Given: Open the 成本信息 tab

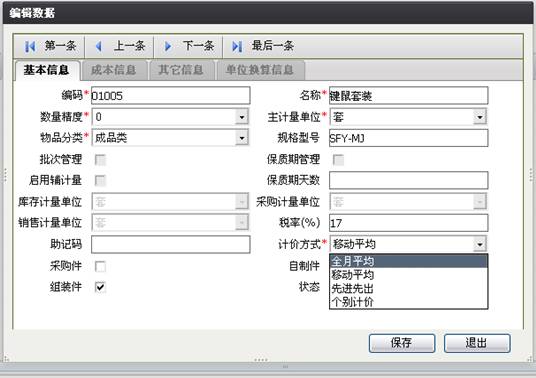Looking at the screenshot, I should click(114, 70).
